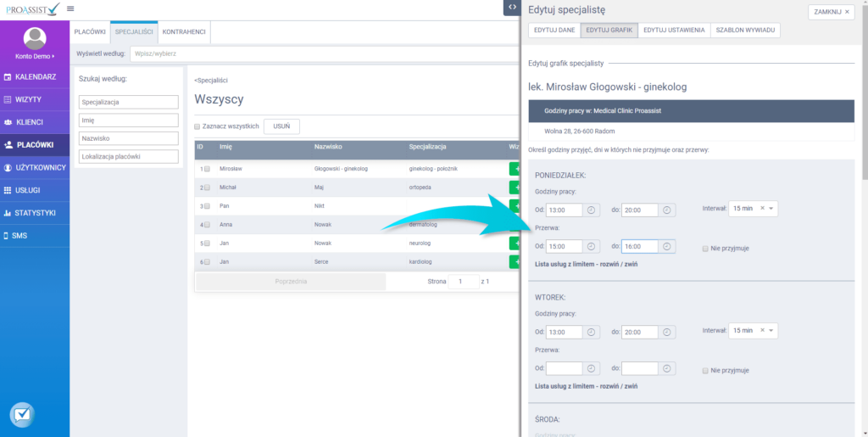Expand Monday's Lista usług z limitem section
Viewport: 868px width, 437px height.
point(587,264)
